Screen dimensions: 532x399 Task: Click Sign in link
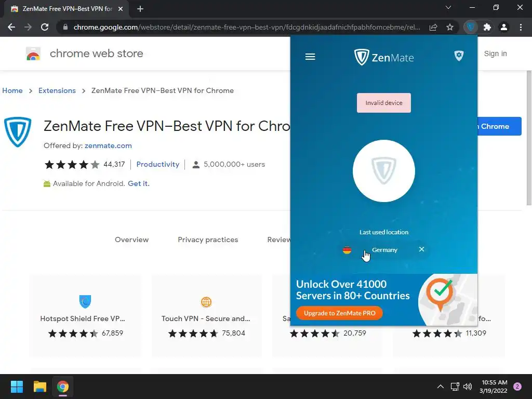tap(495, 54)
